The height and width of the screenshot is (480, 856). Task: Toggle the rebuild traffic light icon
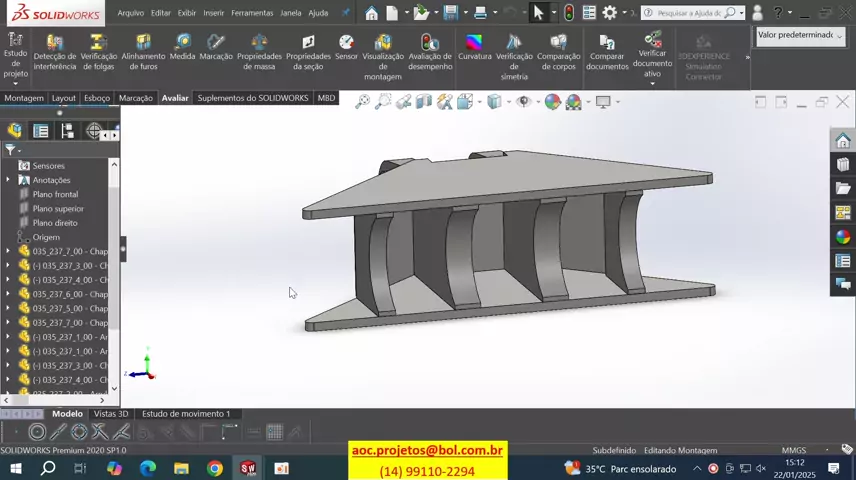click(x=568, y=13)
